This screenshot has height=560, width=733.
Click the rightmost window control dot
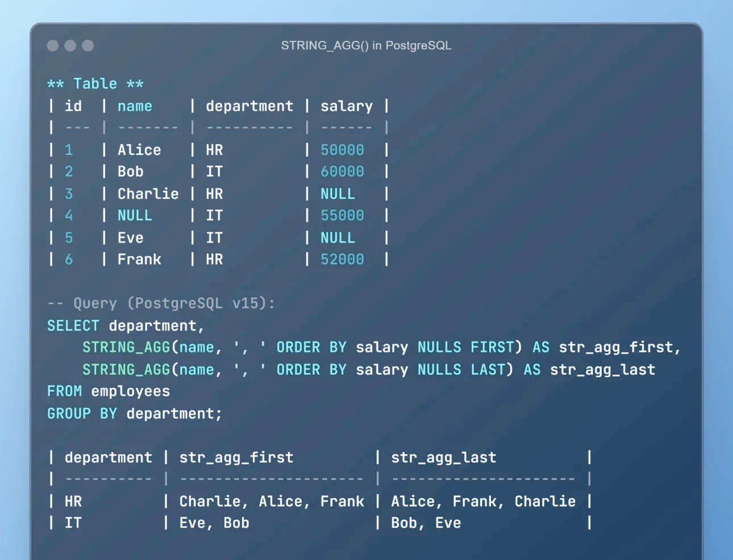pyautogui.click(x=88, y=45)
